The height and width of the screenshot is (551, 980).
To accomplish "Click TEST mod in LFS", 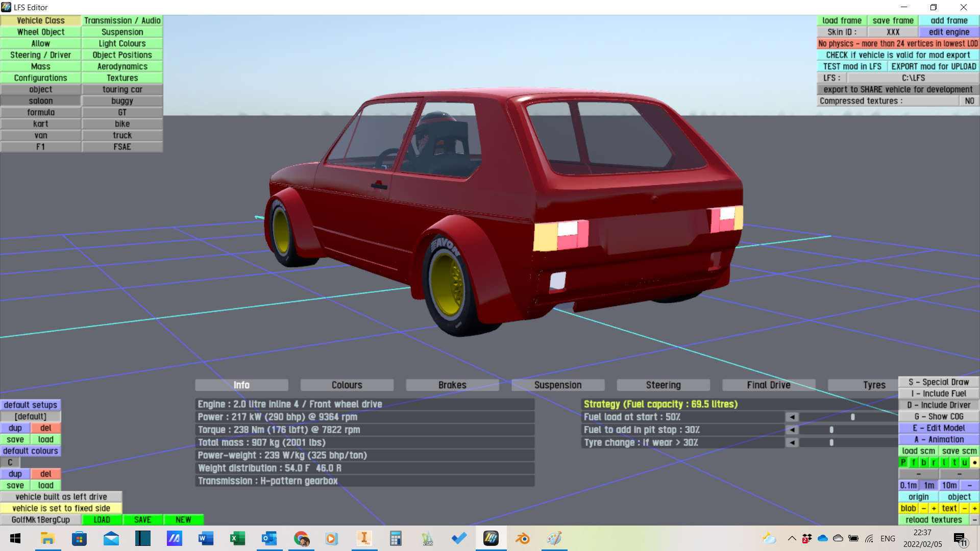I will click(x=851, y=66).
